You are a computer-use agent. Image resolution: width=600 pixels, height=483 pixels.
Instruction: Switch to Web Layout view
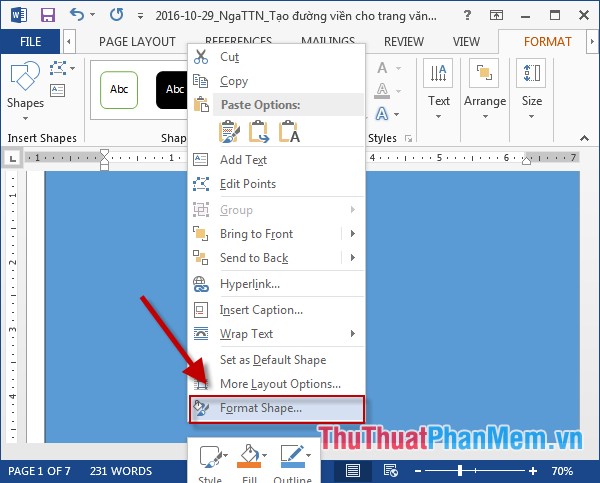pyautogui.click(x=391, y=471)
